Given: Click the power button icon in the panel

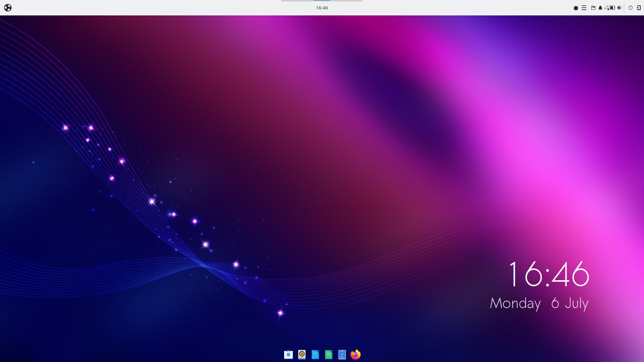Looking at the screenshot, I should coord(630,7).
